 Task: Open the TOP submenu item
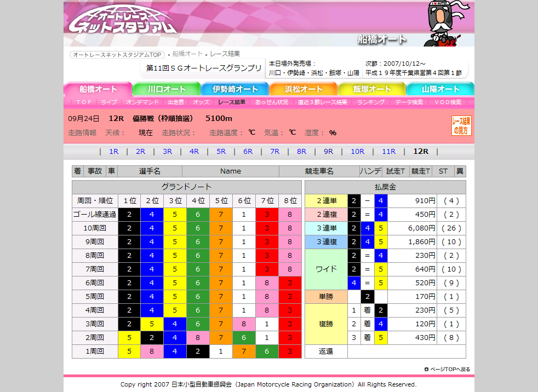click(x=84, y=102)
